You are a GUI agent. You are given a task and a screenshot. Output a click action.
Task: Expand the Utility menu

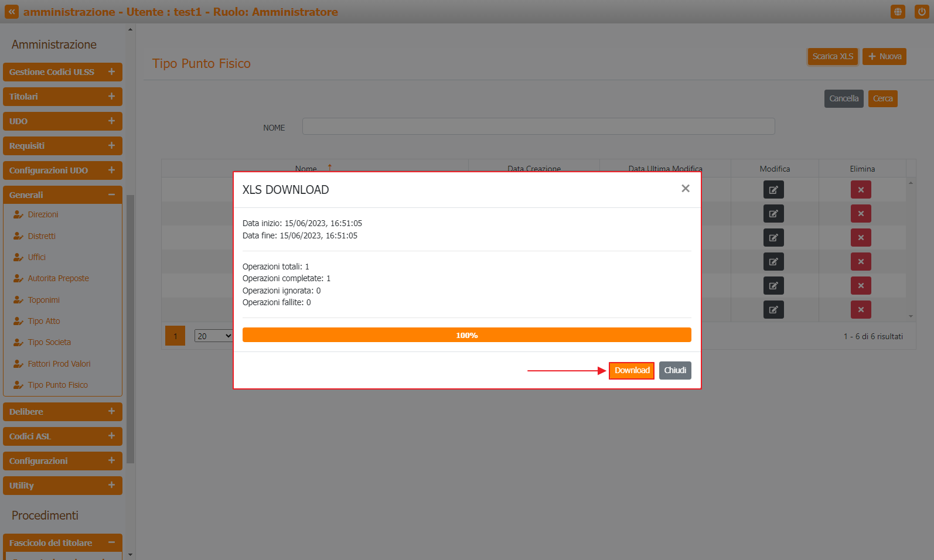pyautogui.click(x=63, y=486)
